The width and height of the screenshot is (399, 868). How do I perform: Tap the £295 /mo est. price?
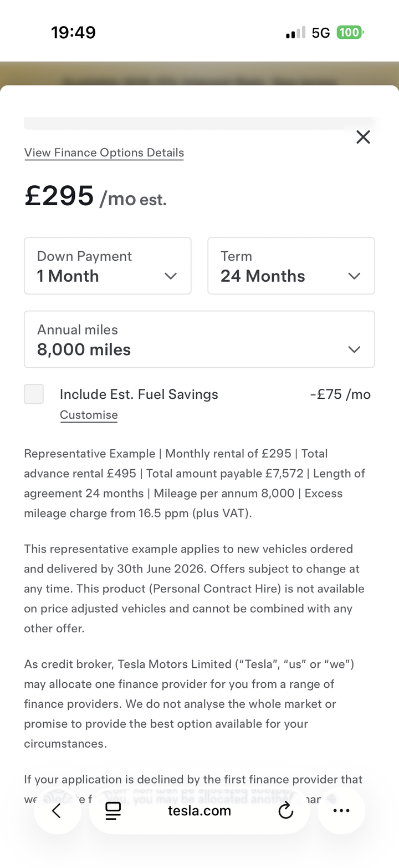(95, 197)
